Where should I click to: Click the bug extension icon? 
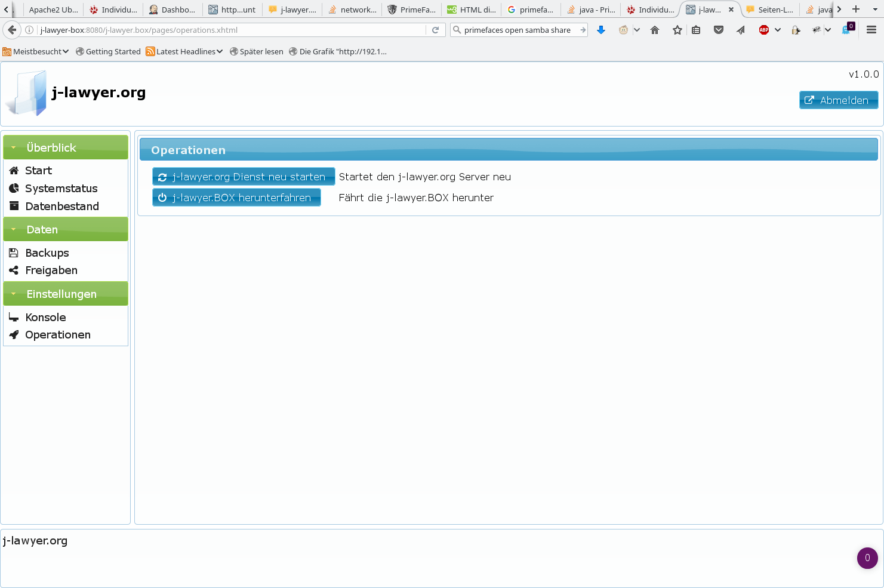click(817, 30)
